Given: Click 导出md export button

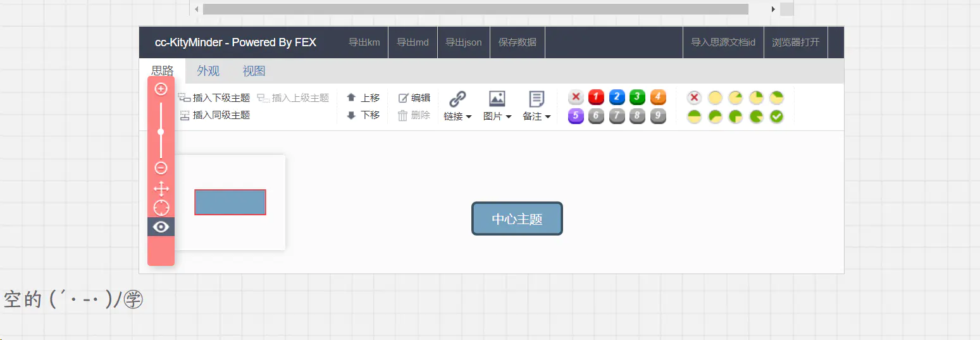Looking at the screenshot, I should coord(412,42).
